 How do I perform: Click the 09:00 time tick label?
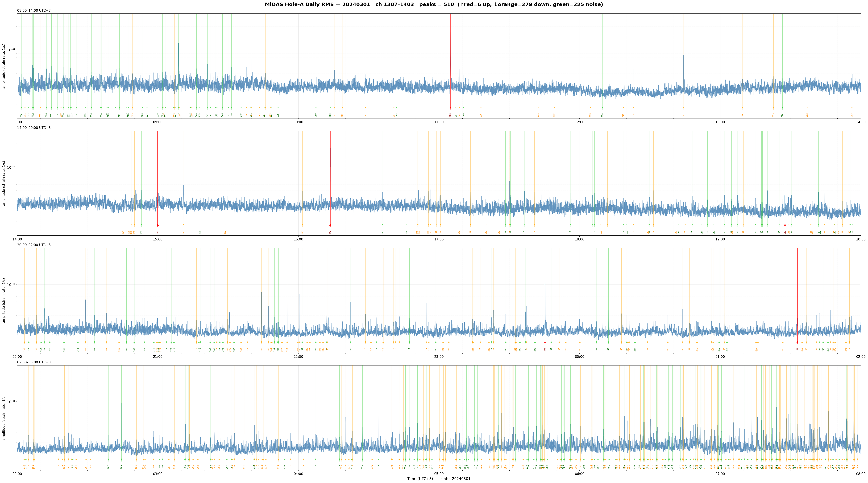pyautogui.click(x=158, y=122)
